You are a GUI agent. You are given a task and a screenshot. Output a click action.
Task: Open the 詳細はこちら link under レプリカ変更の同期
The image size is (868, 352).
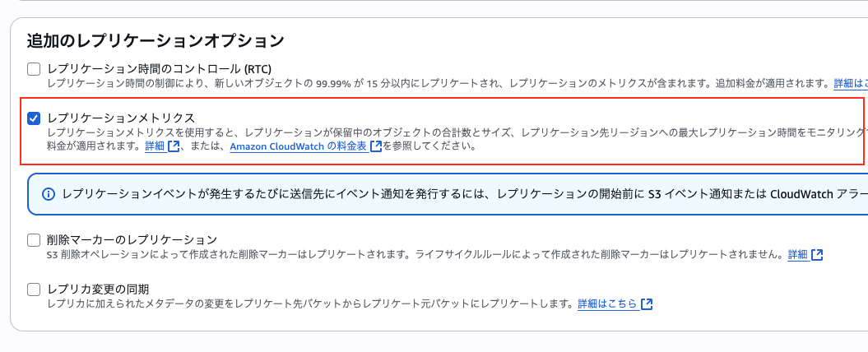pyautogui.click(x=606, y=304)
